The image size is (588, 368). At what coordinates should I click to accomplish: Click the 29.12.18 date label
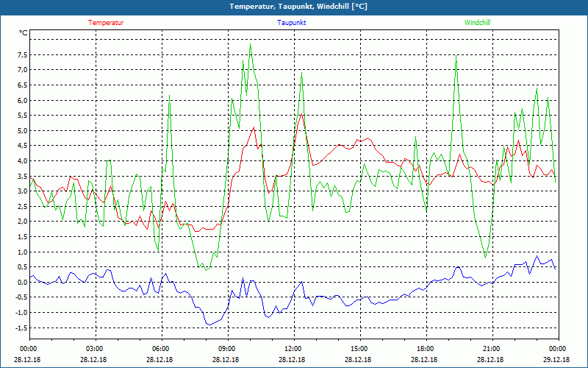557,360
